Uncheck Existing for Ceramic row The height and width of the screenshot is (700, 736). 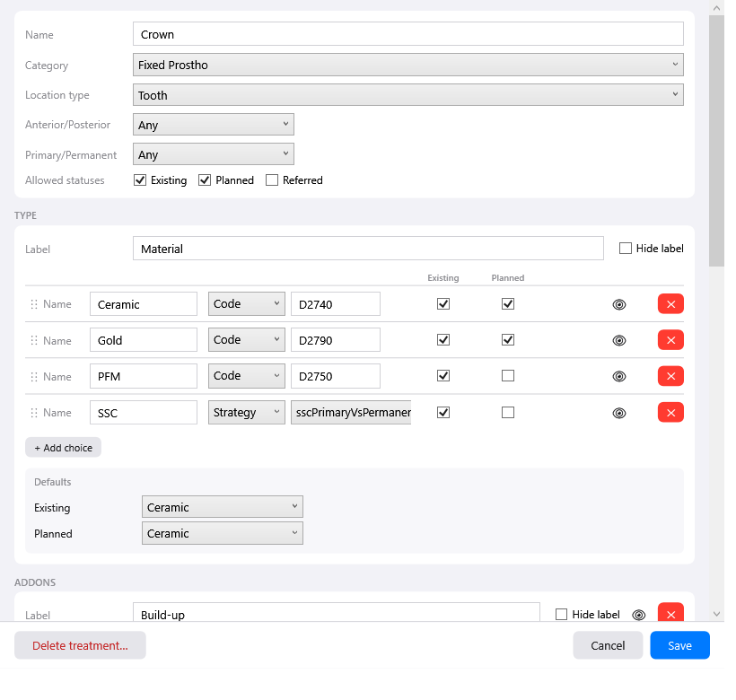[x=443, y=304]
